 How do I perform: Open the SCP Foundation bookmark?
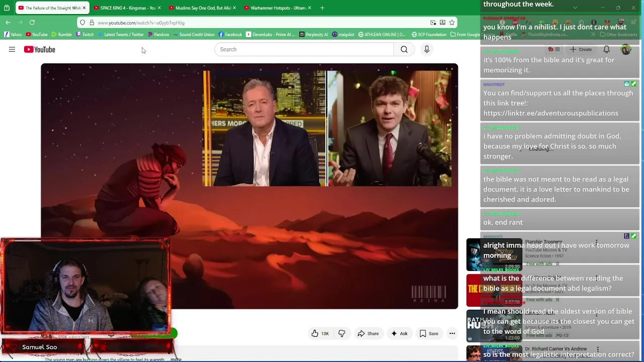coord(429,35)
